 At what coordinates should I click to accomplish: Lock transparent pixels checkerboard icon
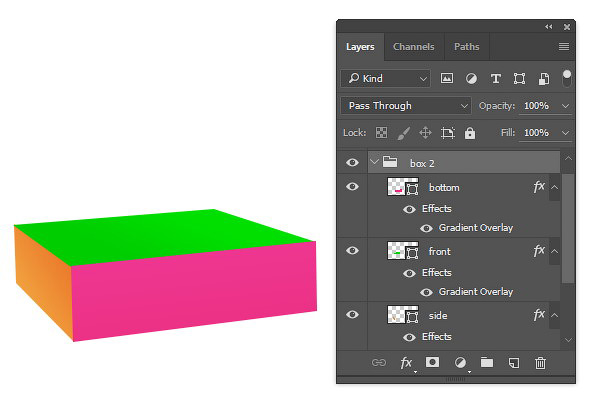[381, 133]
